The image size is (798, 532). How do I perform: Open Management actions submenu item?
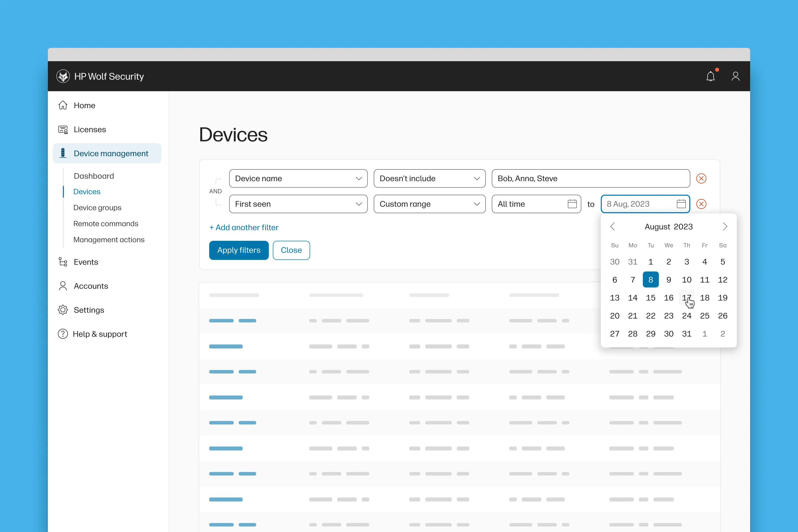tap(109, 240)
